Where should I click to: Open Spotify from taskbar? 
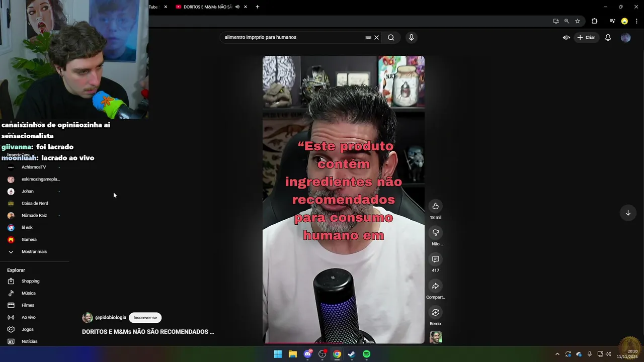pos(367,354)
